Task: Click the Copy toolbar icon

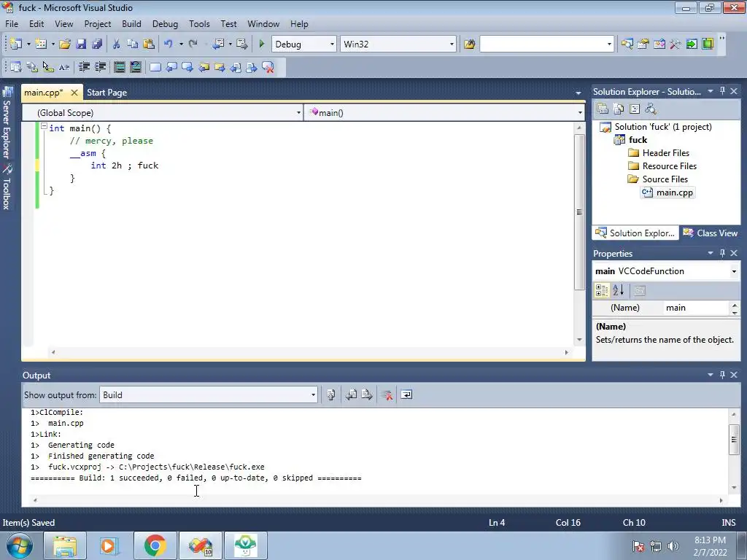Action: click(x=133, y=44)
